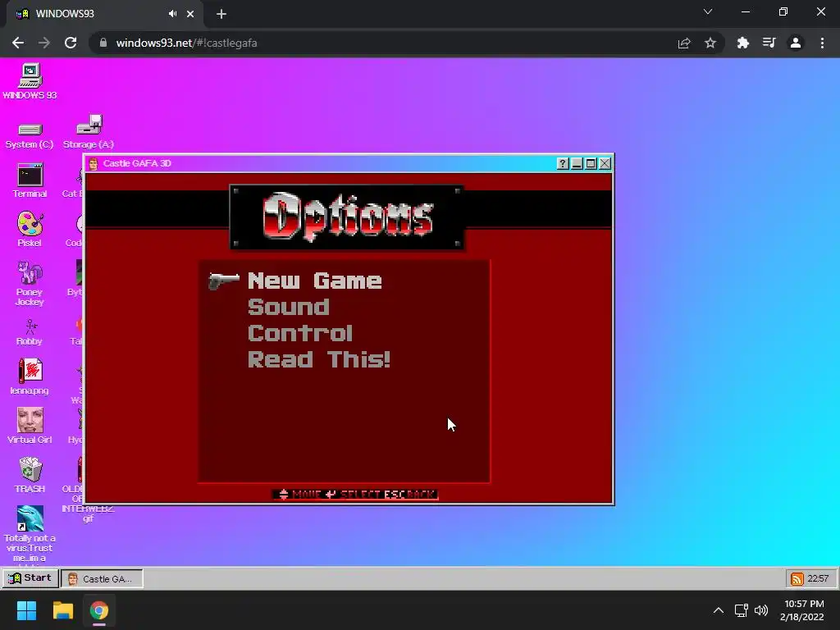The height and width of the screenshot is (630, 840).
Task: Expand the Chrome tab search chevron
Action: coord(708,11)
